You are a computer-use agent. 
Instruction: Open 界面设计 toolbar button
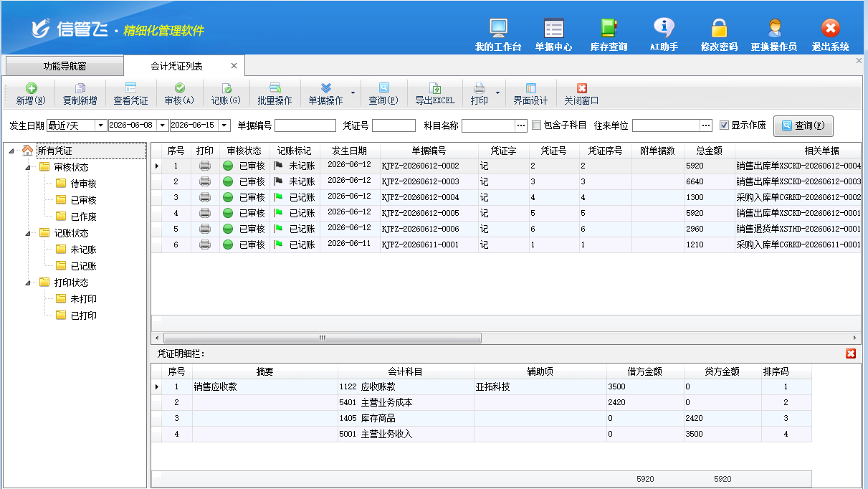point(530,94)
